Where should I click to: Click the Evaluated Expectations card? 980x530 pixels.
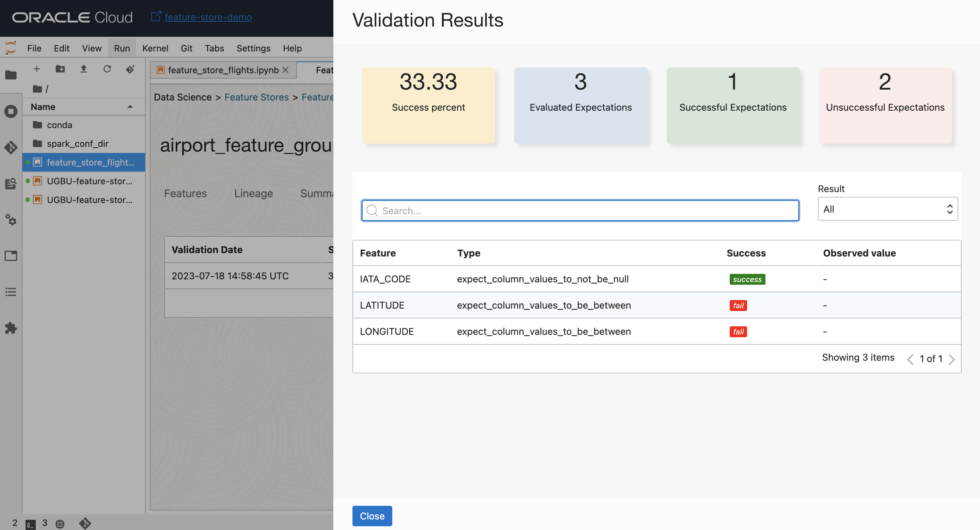tap(581, 105)
